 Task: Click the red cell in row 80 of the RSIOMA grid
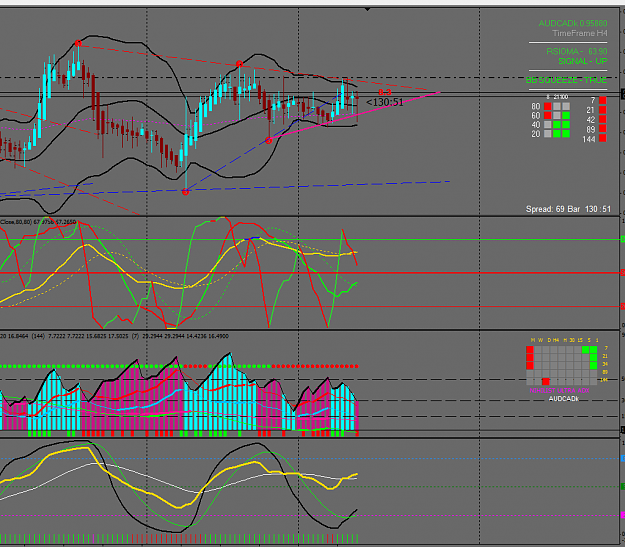(x=548, y=106)
